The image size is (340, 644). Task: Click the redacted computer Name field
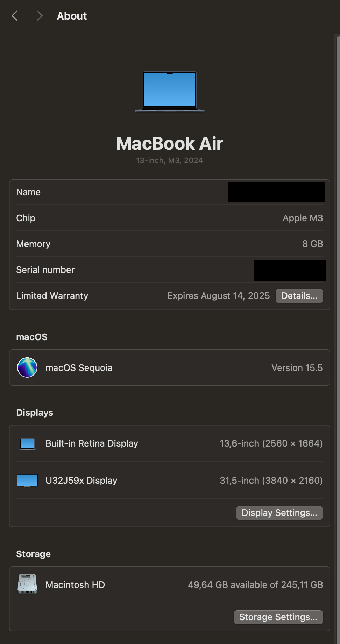click(x=276, y=191)
